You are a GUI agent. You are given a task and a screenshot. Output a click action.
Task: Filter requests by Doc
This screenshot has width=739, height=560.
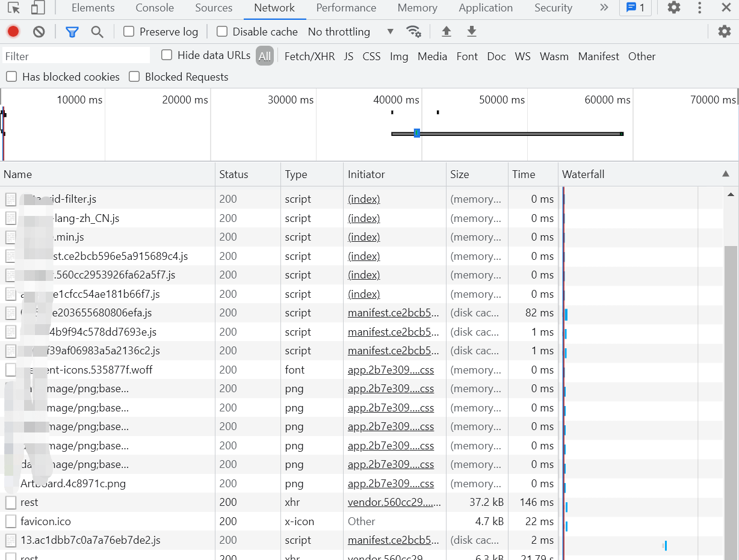point(496,56)
